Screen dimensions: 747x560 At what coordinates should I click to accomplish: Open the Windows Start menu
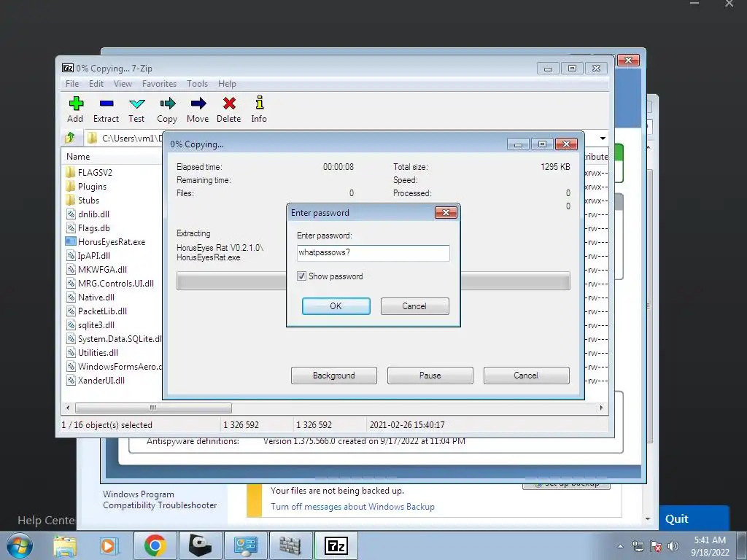pyautogui.click(x=19, y=545)
